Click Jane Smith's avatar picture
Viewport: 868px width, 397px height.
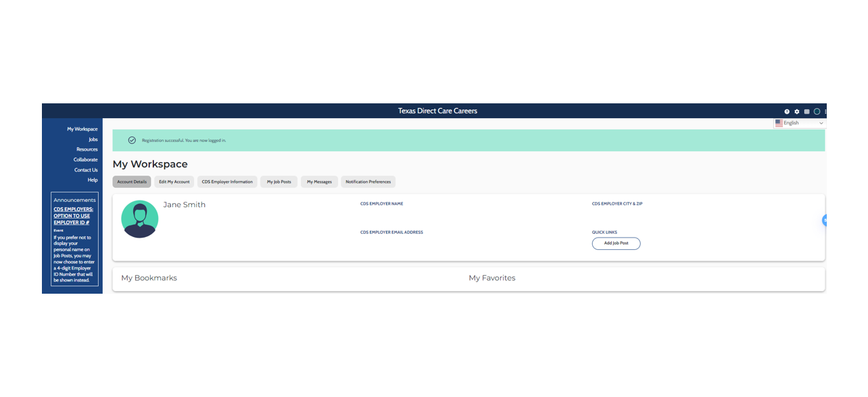[x=140, y=219]
